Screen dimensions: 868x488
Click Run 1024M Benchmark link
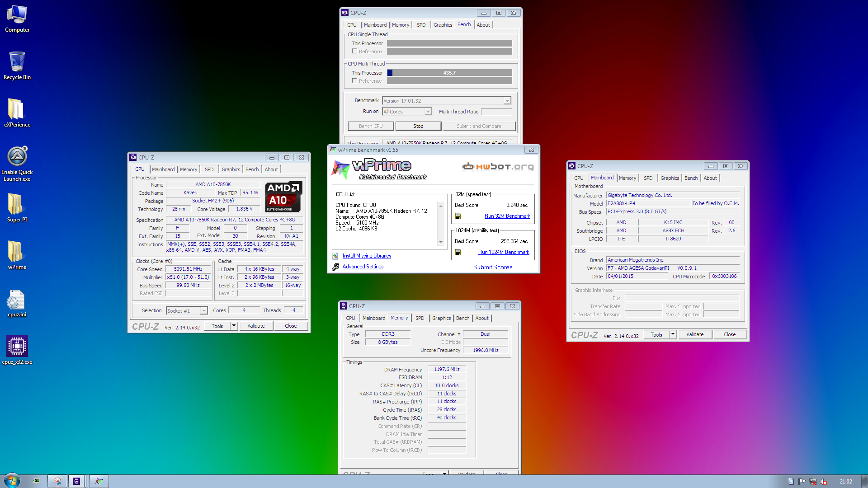tap(504, 252)
